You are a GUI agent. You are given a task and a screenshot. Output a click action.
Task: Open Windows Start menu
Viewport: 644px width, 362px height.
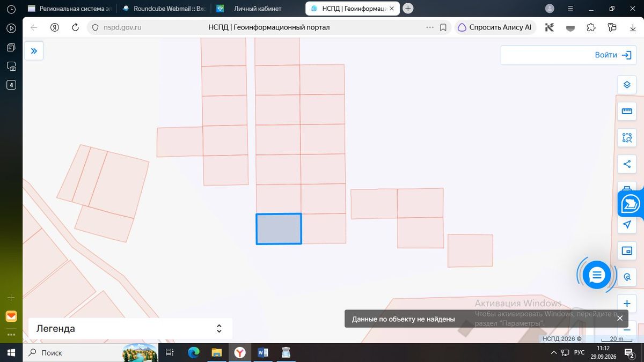(11, 352)
